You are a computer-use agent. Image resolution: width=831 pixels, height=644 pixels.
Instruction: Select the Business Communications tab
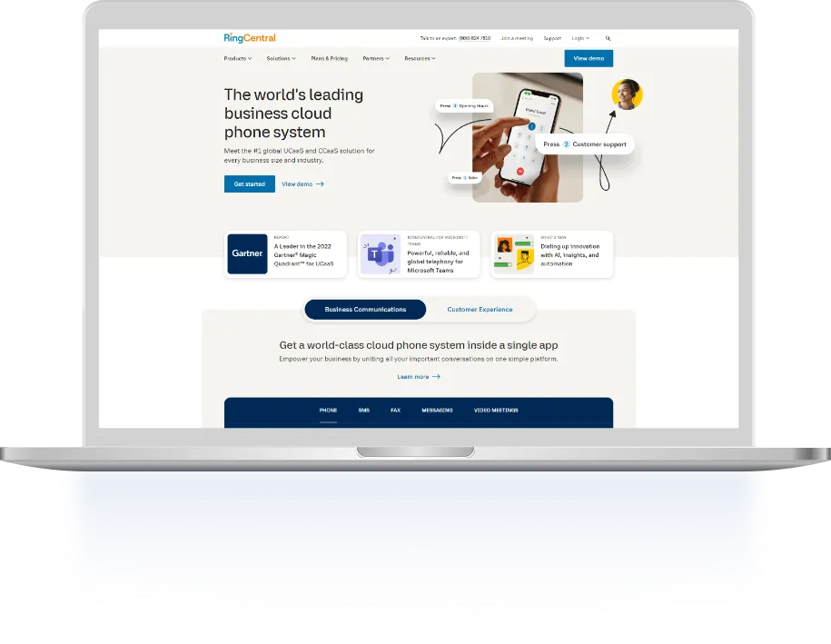pyautogui.click(x=365, y=310)
